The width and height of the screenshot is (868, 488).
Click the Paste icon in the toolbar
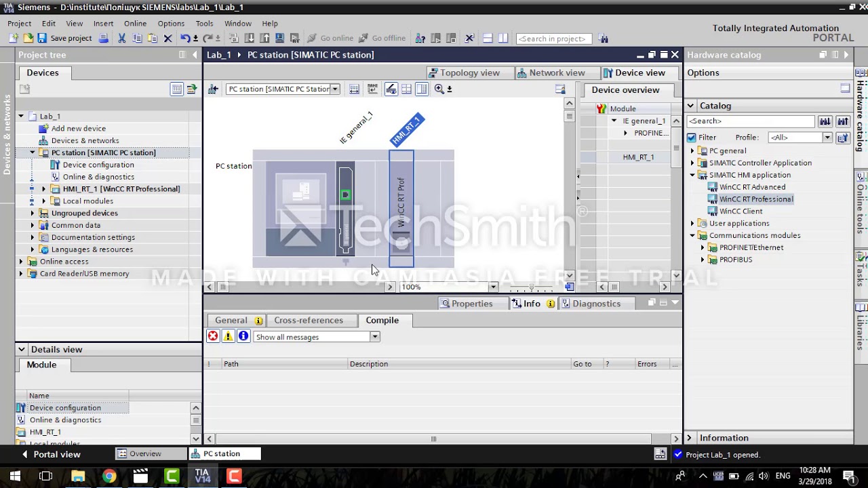tap(153, 39)
